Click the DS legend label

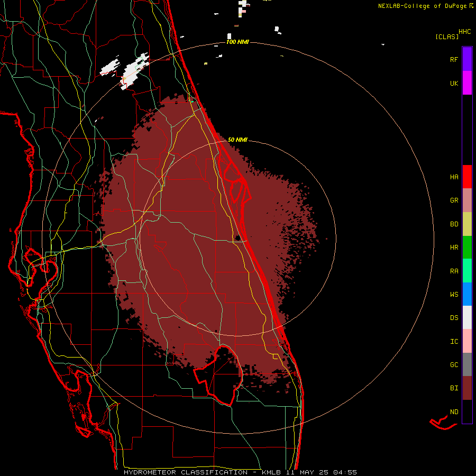[454, 318]
